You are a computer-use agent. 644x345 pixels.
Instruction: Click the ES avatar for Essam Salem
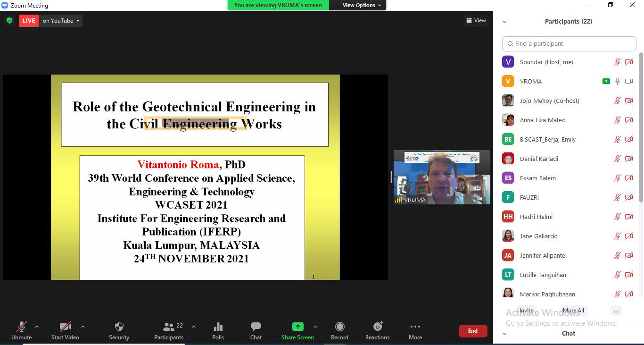[508, 178]
